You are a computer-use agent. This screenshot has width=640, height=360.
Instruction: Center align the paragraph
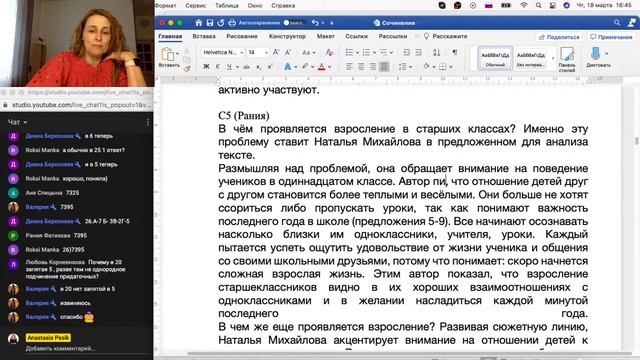[361, 67]
